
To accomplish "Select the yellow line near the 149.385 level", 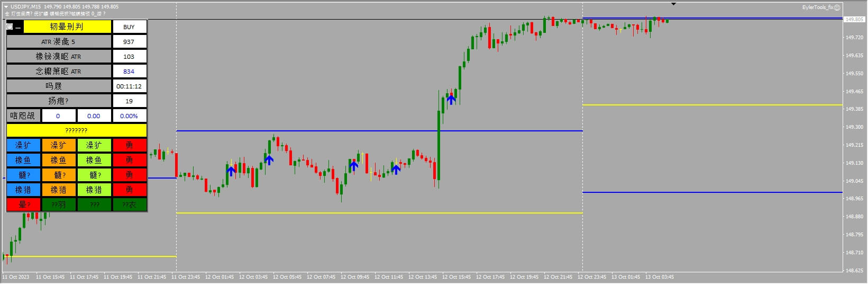I will tap(712, 105).
